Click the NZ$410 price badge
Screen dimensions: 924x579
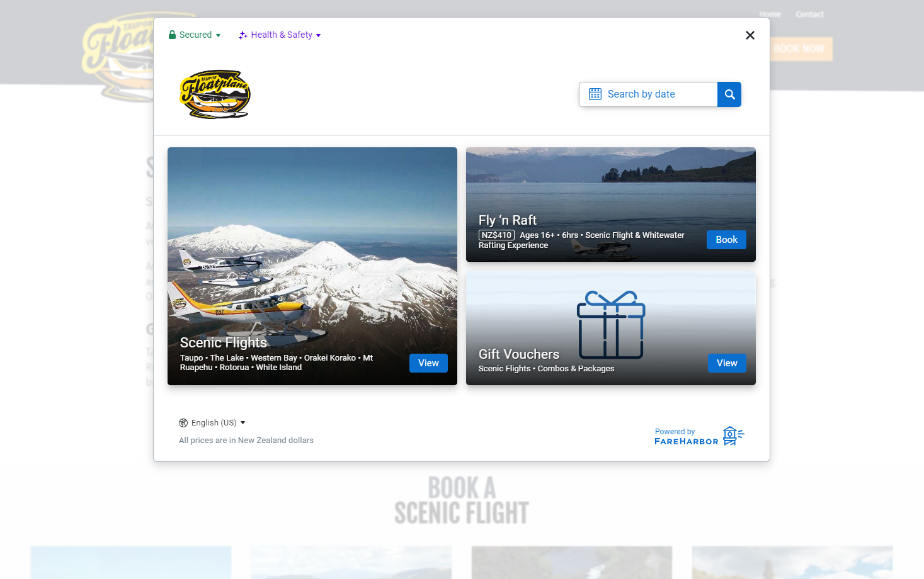[x=496, y=235]
